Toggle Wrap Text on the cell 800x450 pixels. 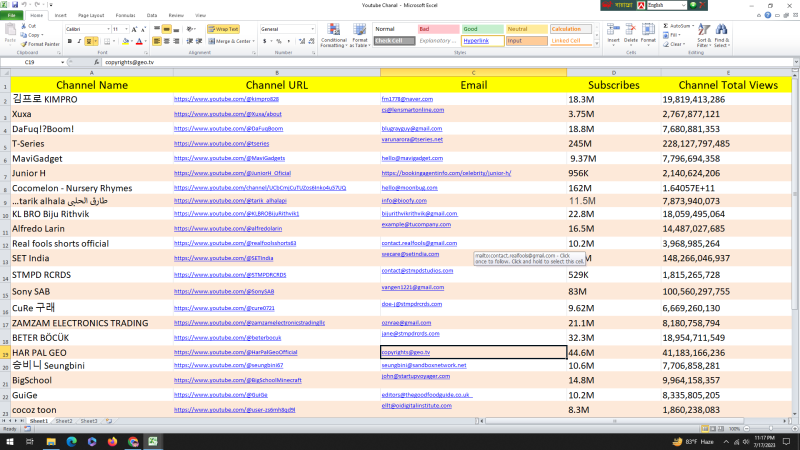(x=223, y=29)
